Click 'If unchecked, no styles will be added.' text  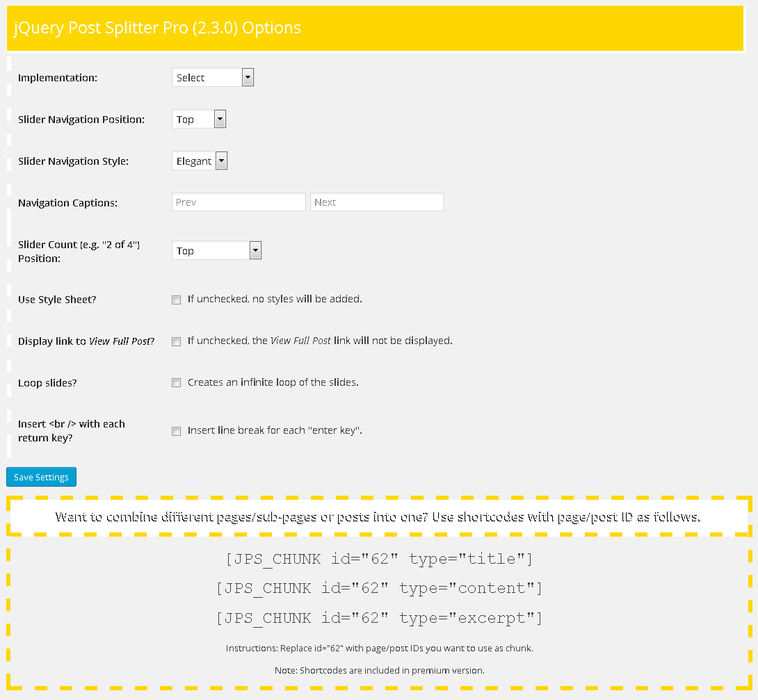coord(275,299)
